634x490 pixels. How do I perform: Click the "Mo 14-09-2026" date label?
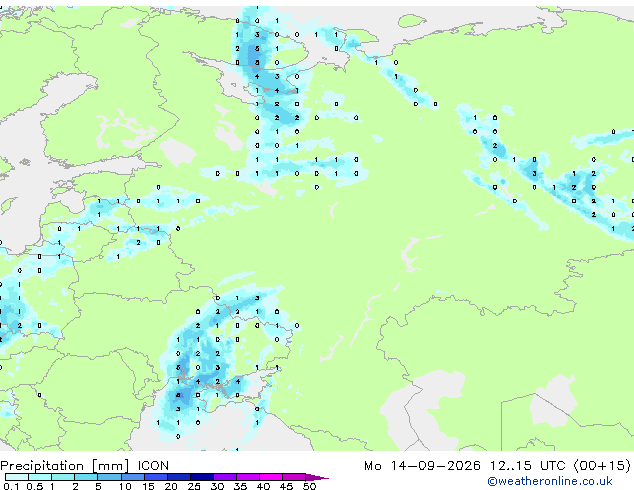point(422,466)
